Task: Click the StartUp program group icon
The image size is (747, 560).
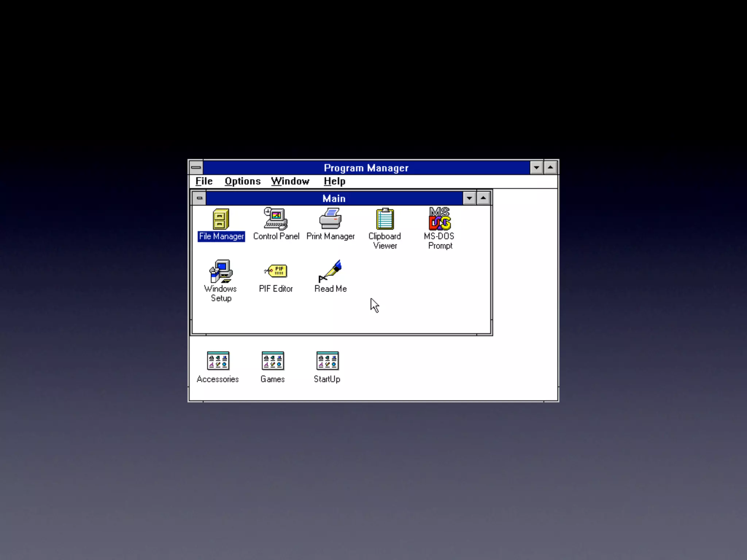Action: pyautogui.click(x=327, y=361)
